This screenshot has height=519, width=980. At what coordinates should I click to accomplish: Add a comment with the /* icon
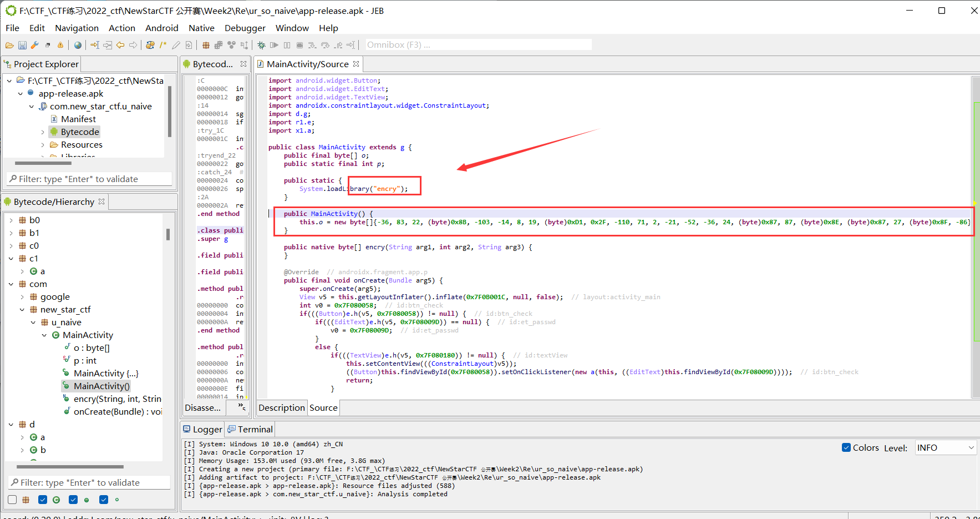point(163,45)
